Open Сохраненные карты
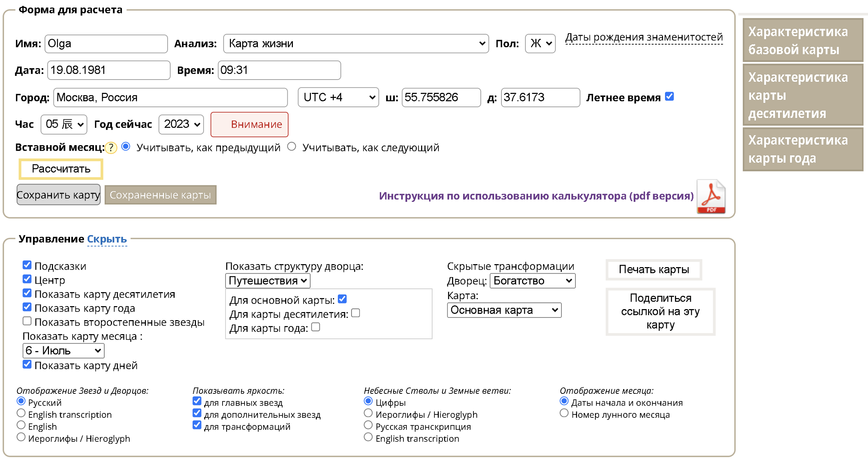868x459 pixels. pos(160,195)
